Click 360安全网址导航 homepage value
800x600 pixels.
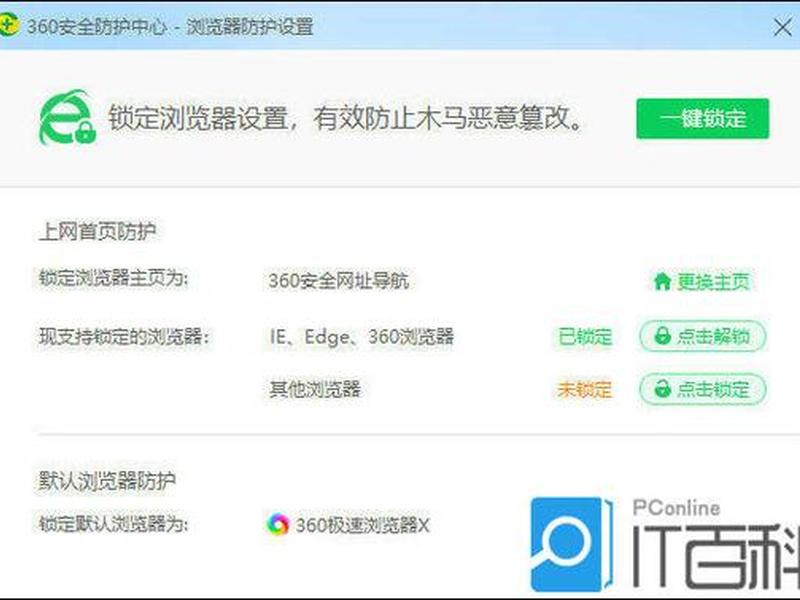[x=339, y=281]
